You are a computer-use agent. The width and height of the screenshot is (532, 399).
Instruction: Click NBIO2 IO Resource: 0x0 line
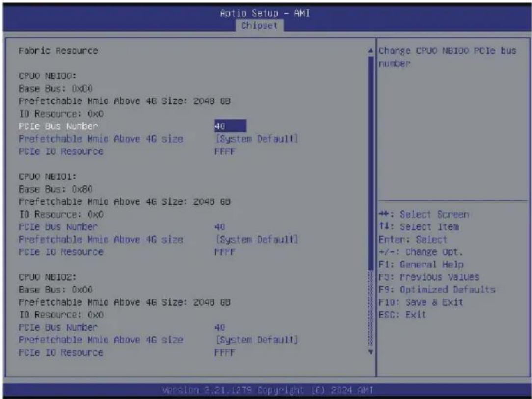click(61, 315)
